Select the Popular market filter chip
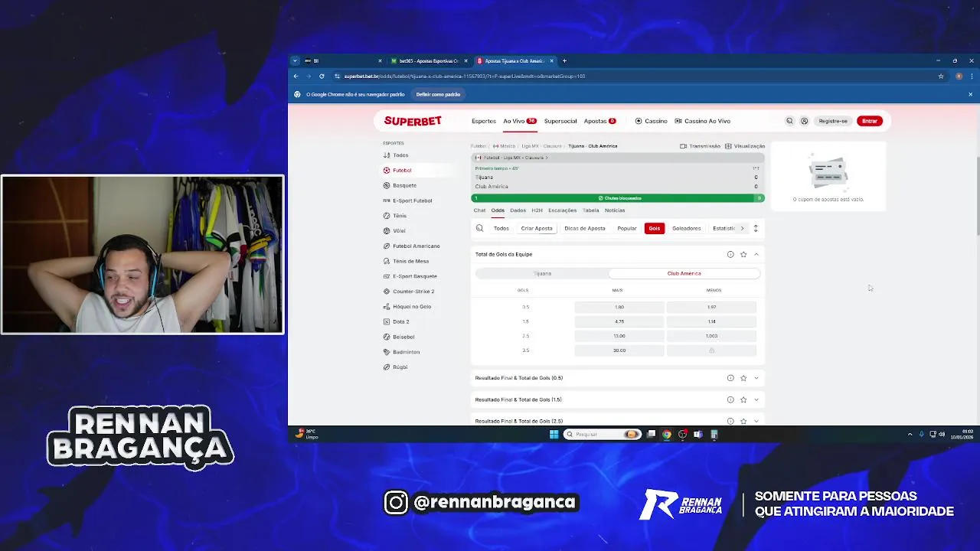 627,228
